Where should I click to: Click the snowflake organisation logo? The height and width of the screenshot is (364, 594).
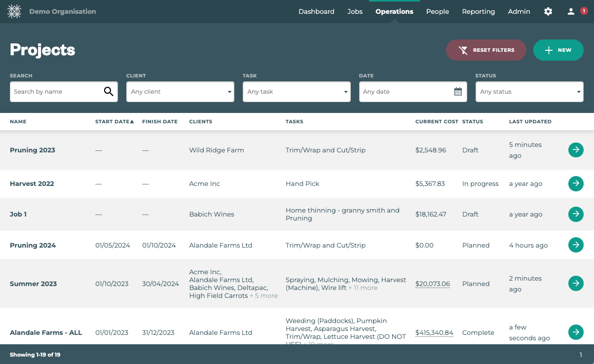(x=15, y=11)
